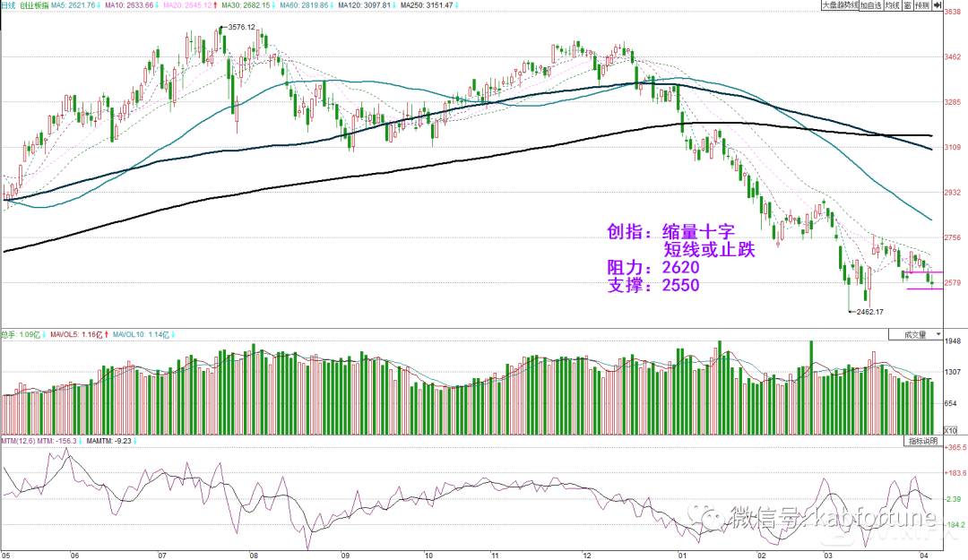Viewport: 968px width, 560px height.
Task: Click the 2462.17 low price marker
Action: coord(868,312)
